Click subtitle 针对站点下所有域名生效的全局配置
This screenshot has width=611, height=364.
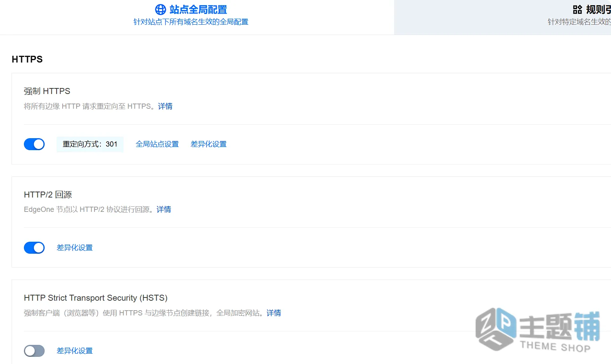tap(191, 22)
